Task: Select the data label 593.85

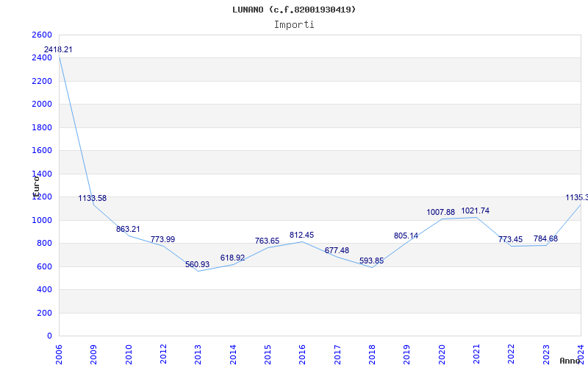Action: (371, 261)
